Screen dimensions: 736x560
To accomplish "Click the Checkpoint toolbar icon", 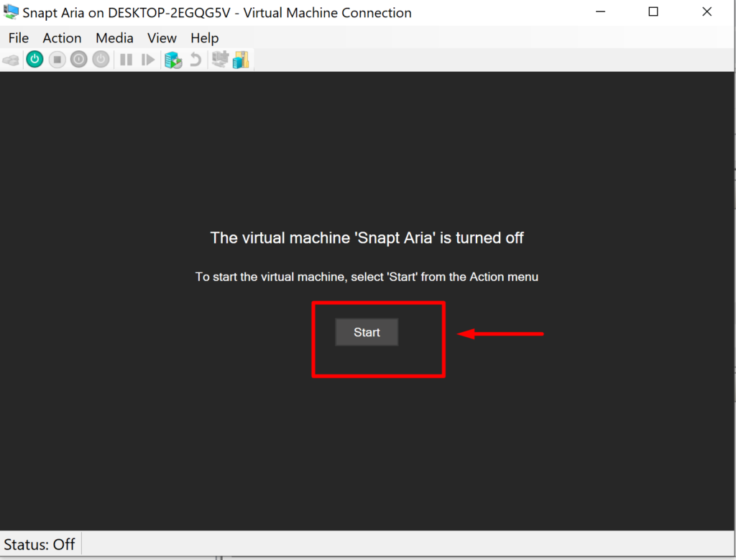I will (173, 60).
